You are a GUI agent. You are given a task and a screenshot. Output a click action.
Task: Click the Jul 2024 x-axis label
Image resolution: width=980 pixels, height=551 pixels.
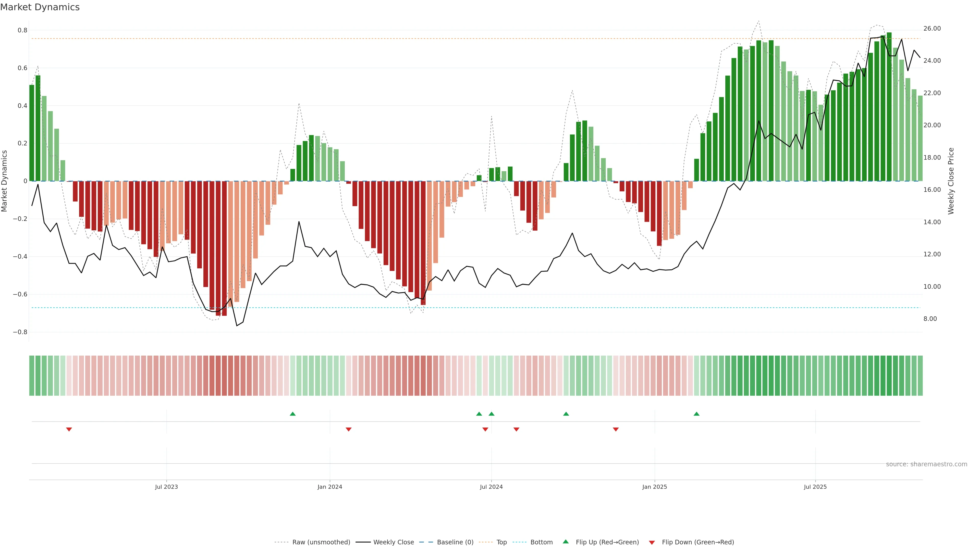click(x=491, y=487)
